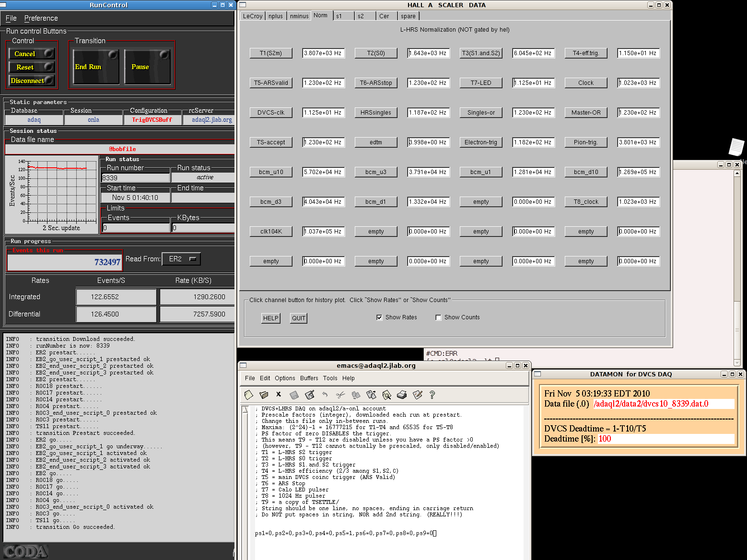This screenshot has height=560, width=747.
Task: Show history plot for T8_clock channel
Action: [586, 202]
